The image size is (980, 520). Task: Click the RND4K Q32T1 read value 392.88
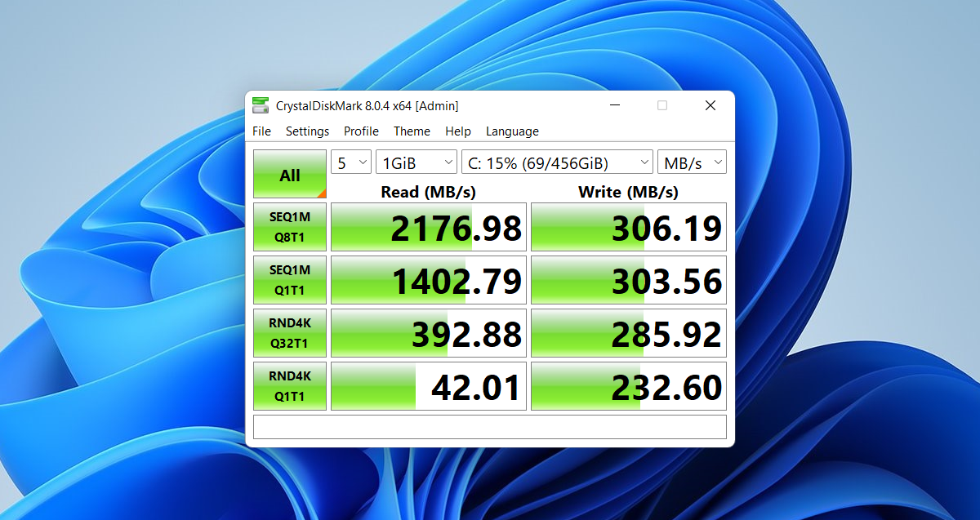429,333
